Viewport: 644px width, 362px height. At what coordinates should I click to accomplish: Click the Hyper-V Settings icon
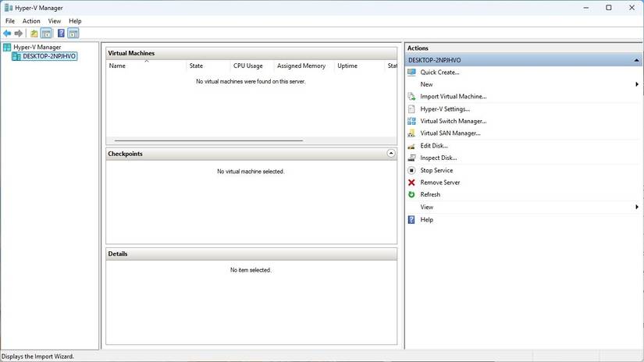tap(411, 108)
